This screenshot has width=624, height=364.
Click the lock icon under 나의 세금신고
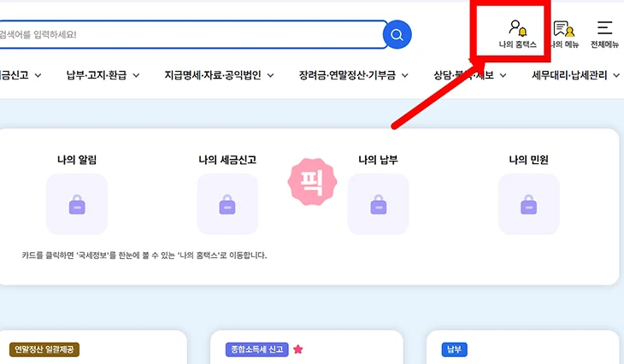227,204
